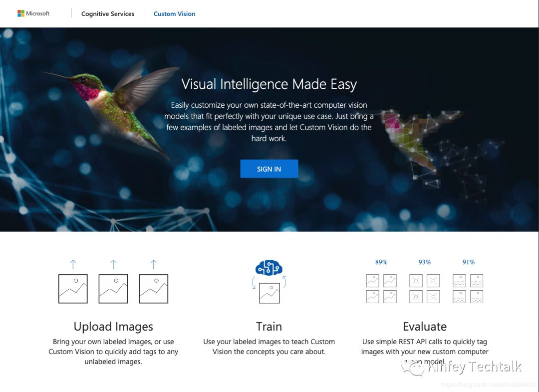Open the Custom Vision link

174,14
